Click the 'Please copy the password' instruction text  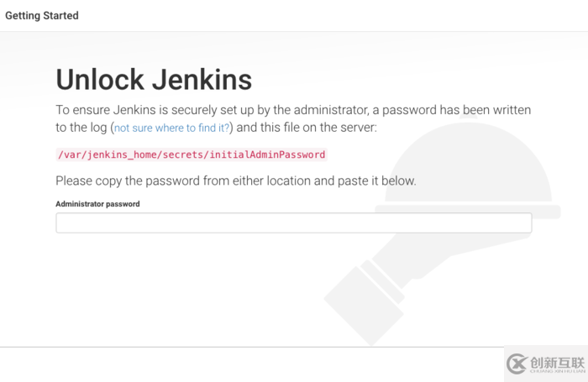236,181
